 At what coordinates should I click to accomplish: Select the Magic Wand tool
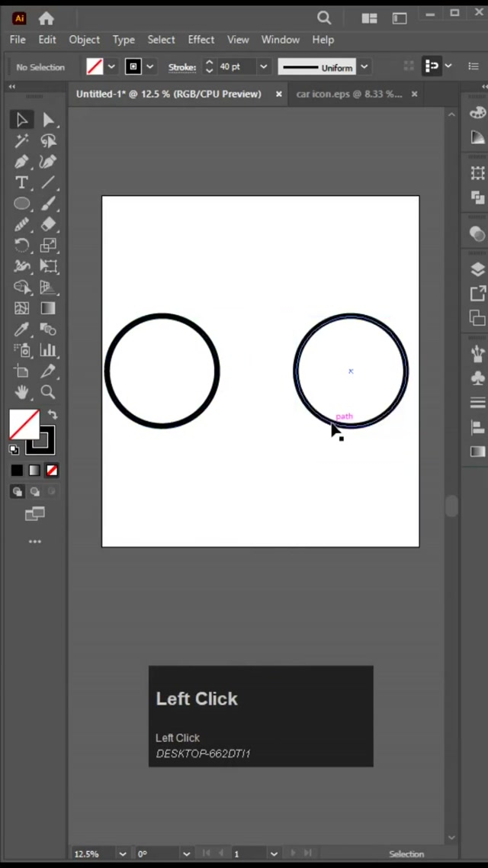coord(21,141)
